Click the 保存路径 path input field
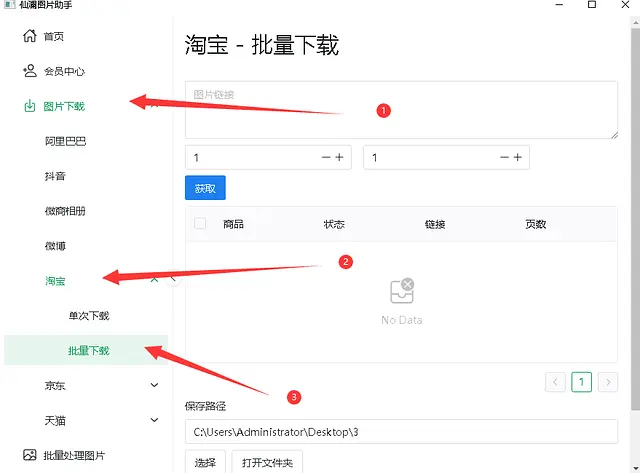 tap(401, 431)
